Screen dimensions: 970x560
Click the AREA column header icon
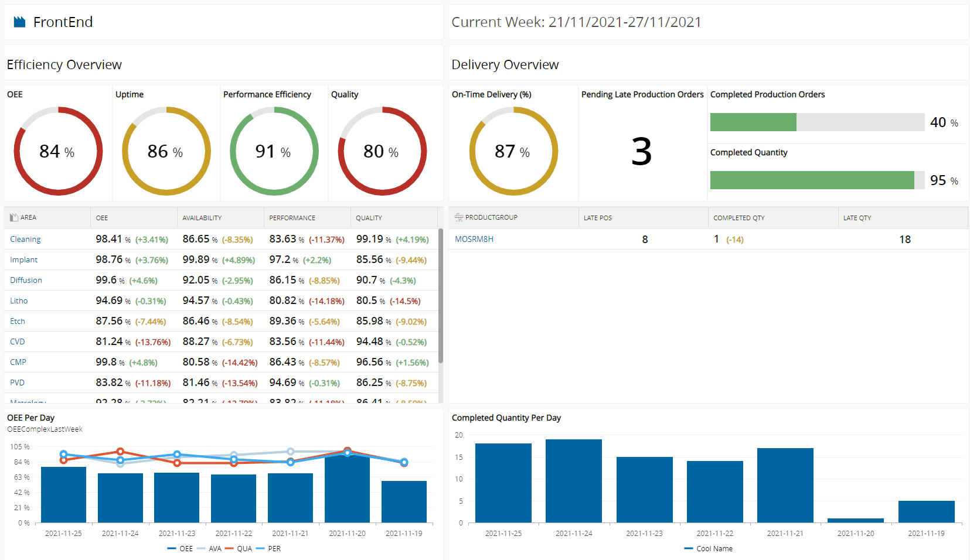pos(13,218)
